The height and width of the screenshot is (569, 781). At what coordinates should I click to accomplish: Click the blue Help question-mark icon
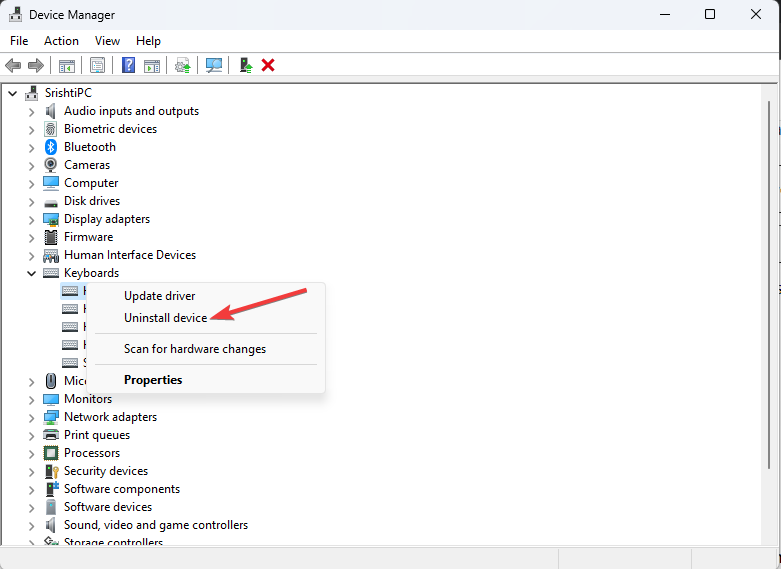[129, 65]
